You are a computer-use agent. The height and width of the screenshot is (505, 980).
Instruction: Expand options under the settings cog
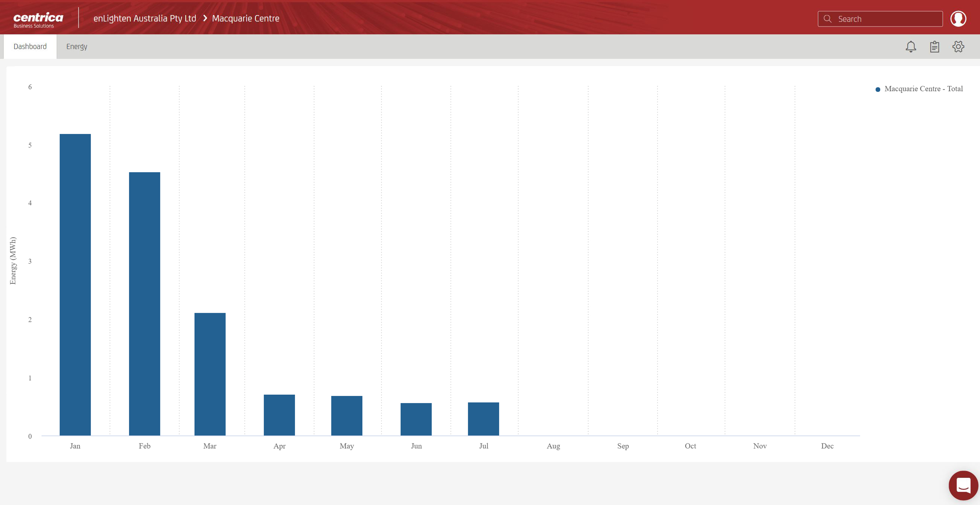(958, 46)
